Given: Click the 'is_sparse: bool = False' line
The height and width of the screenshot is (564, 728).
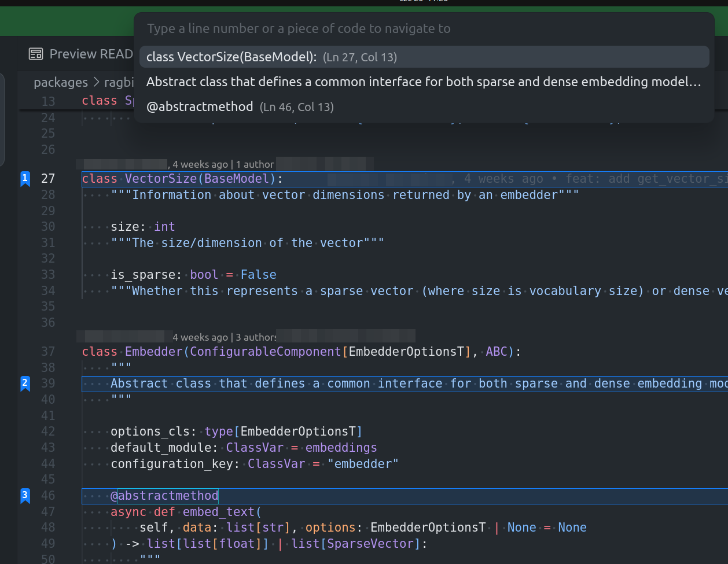Looking at the screenshot, I should [193, 275].
